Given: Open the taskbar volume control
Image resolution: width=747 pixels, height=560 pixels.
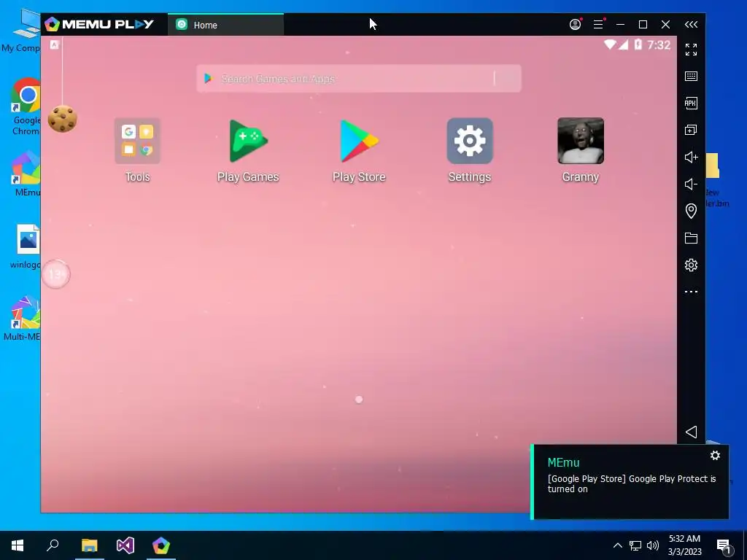Looking at the screenshot, I should 653,545.
